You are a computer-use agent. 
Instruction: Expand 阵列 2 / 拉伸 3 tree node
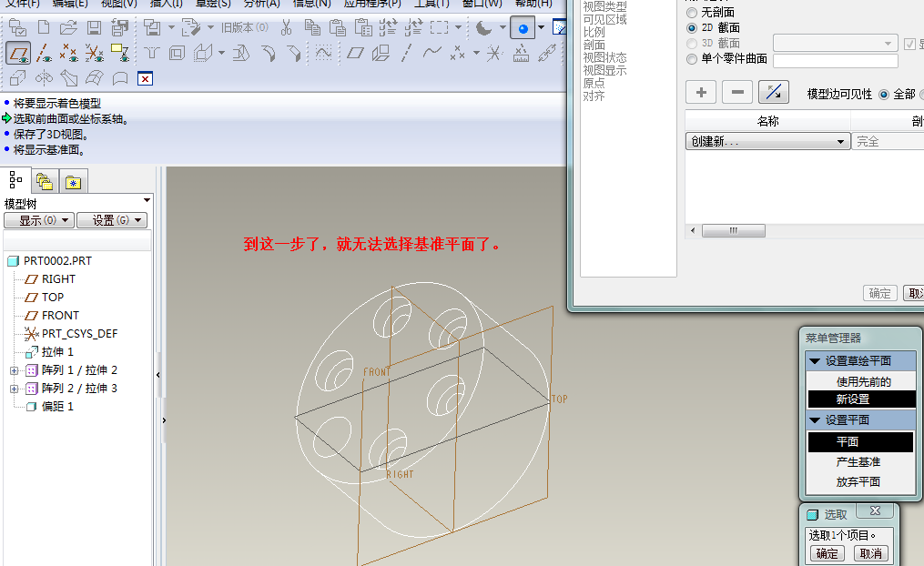[15, 389]
